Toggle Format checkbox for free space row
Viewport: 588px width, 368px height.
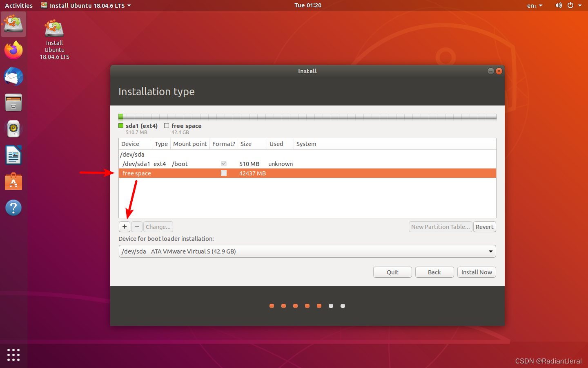[x=224, y=173]
